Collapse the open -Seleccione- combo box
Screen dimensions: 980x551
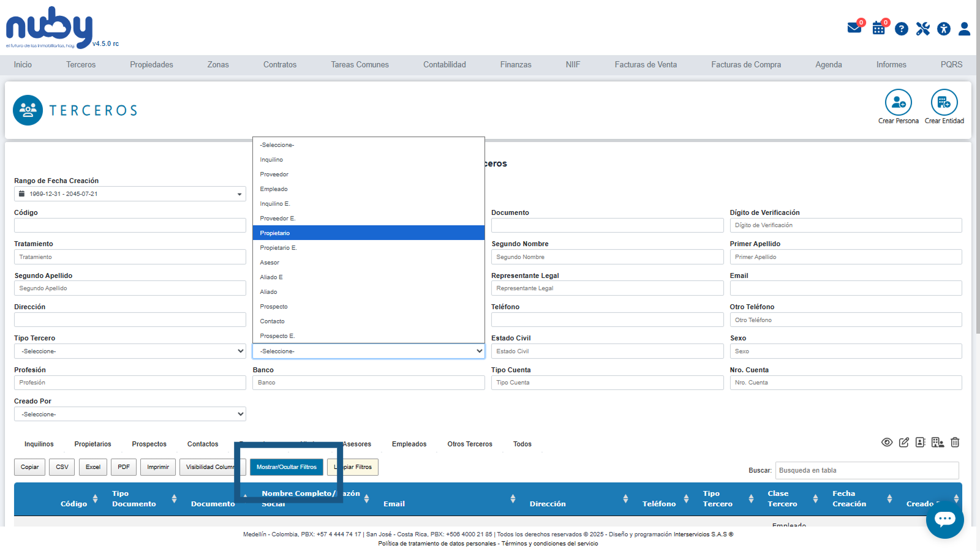[x=369, y=351]
